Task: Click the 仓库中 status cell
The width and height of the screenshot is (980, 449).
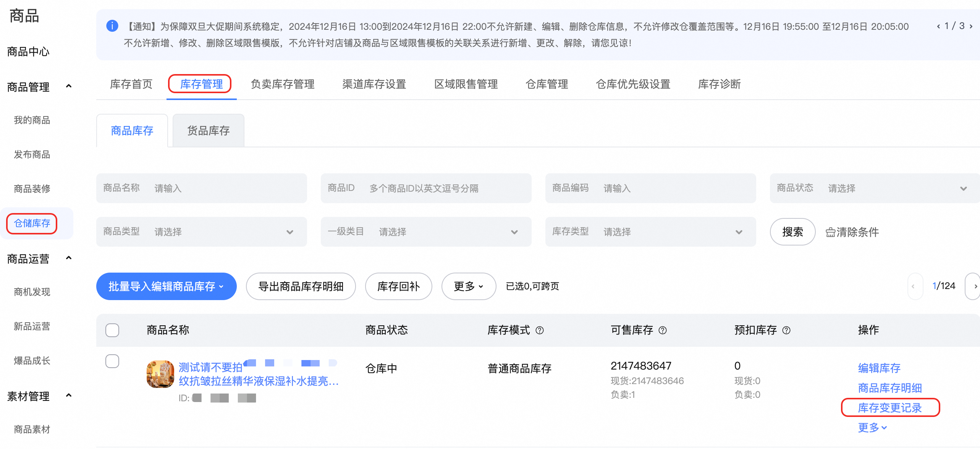Action: coord(381,368)
